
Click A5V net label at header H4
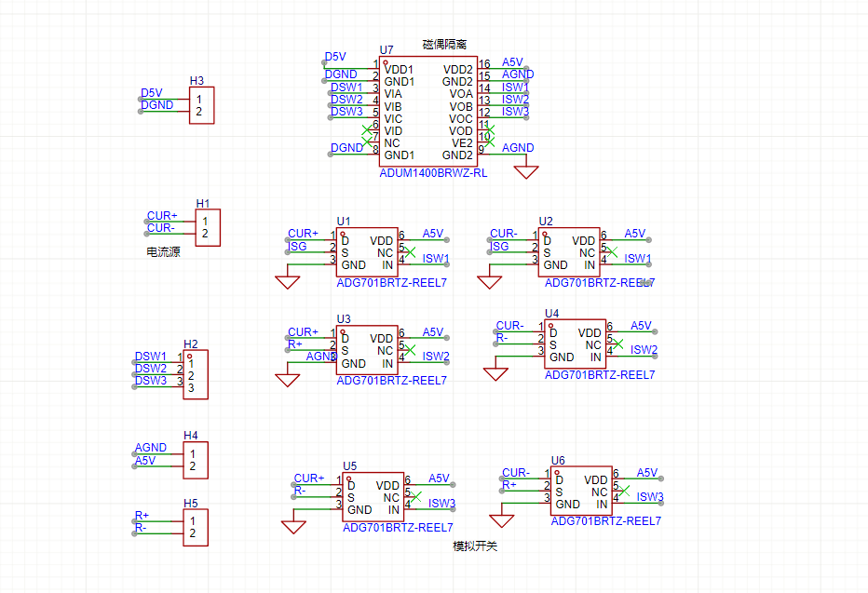click(x=145, y=460)
